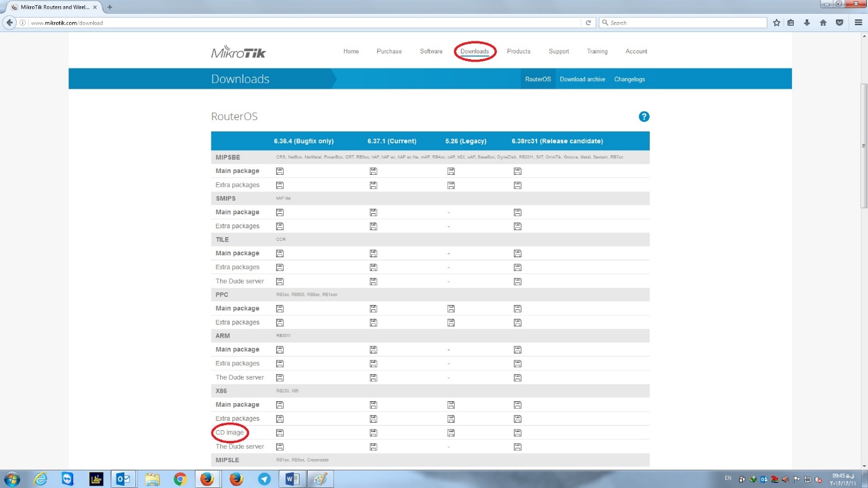Select the RouterOS sub-tab

tap(538, 79)
